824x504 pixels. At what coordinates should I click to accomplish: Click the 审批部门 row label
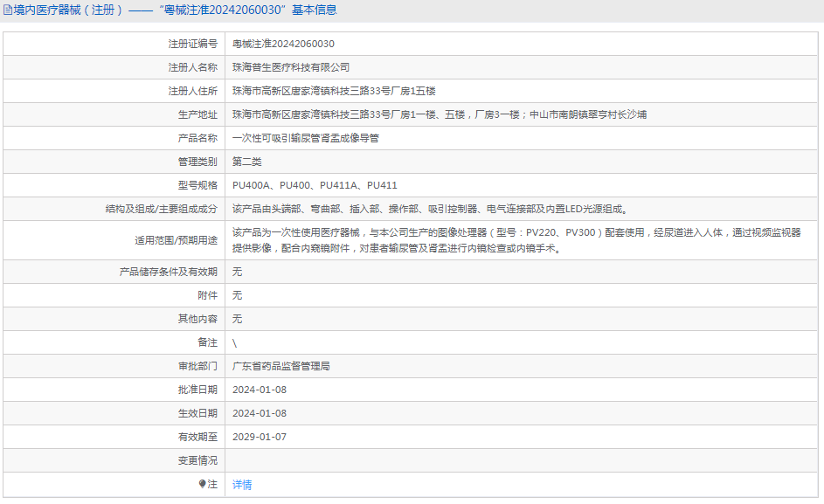(197, 366)
